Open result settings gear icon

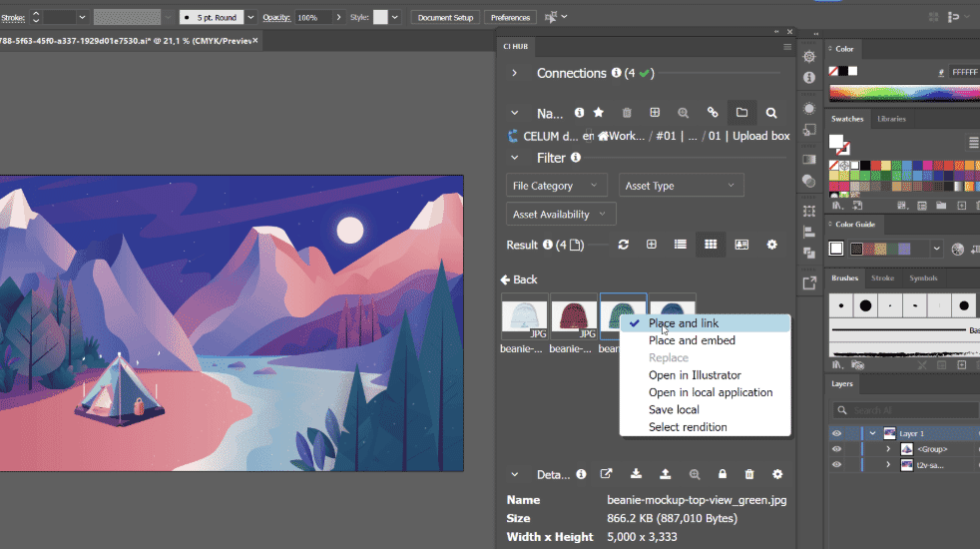[x=772, y=245]
